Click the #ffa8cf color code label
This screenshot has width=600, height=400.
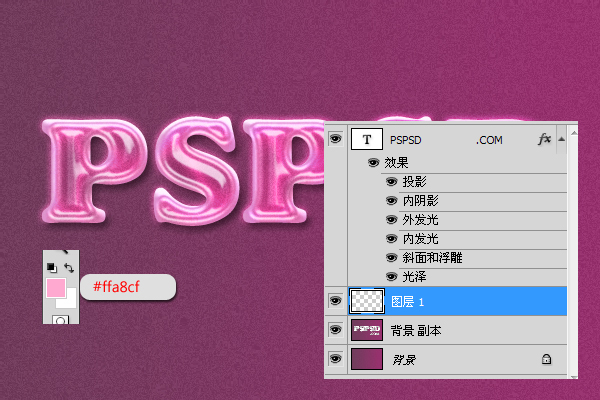[x=117, y=287]
